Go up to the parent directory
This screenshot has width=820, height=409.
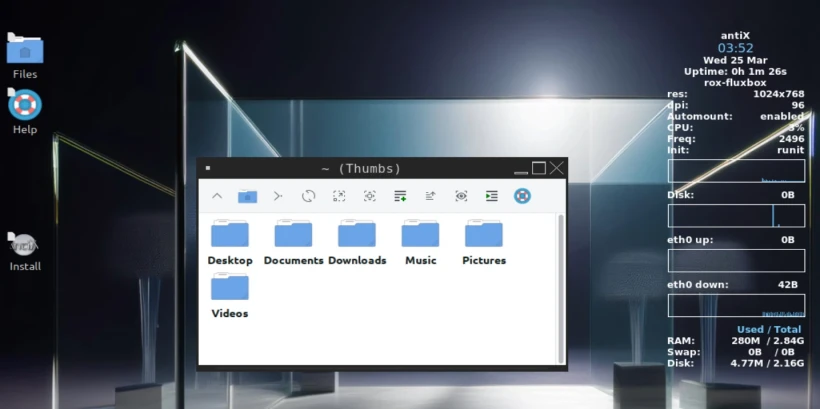217,196
